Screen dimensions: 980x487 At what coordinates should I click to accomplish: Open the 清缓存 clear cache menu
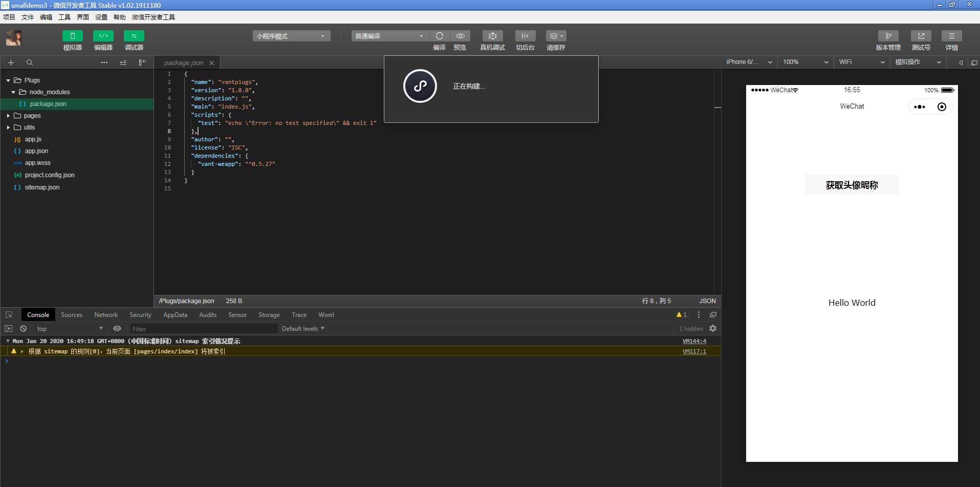[556, 36]
